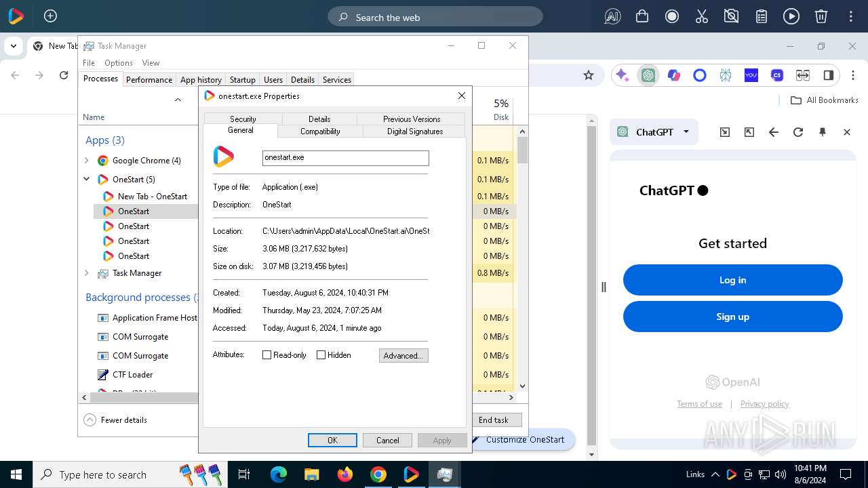The height and width of the screenshot is (488, 868).
Task: Click the Log in button in ChatGPT
Action: 732,280
